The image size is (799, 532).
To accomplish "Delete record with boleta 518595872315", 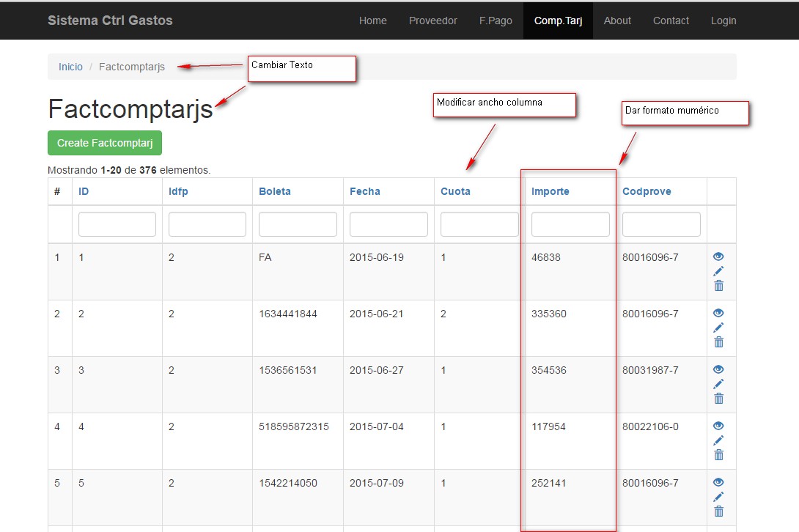I will point(718,455).
